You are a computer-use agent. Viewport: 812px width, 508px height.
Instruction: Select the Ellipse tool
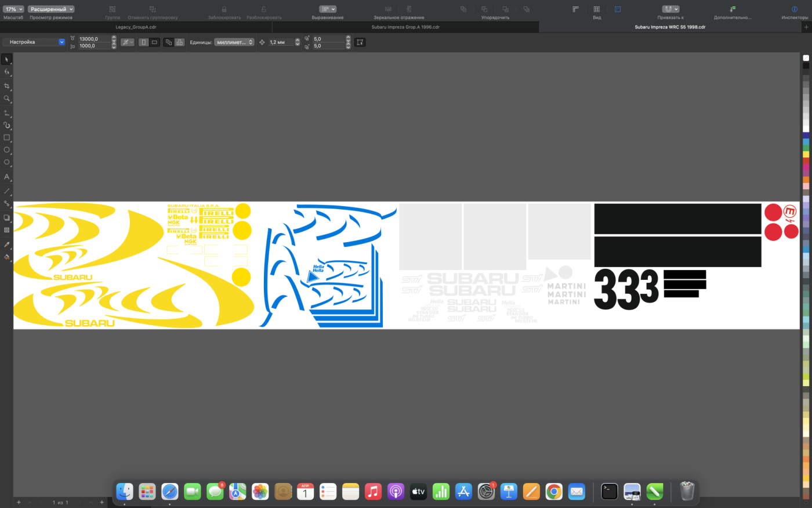[x=7, y=150]
